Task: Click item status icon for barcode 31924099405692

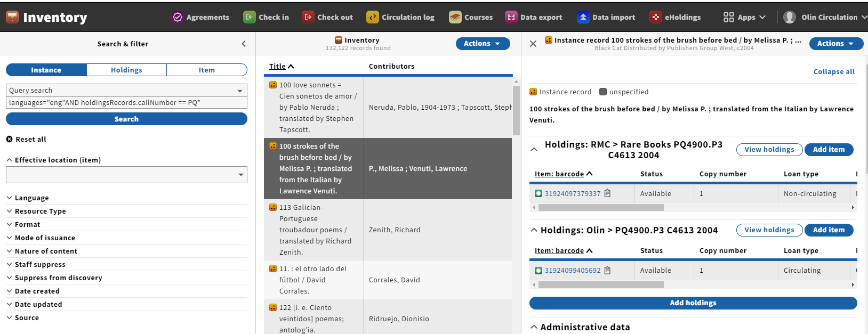Action: [x=539, y=270]
